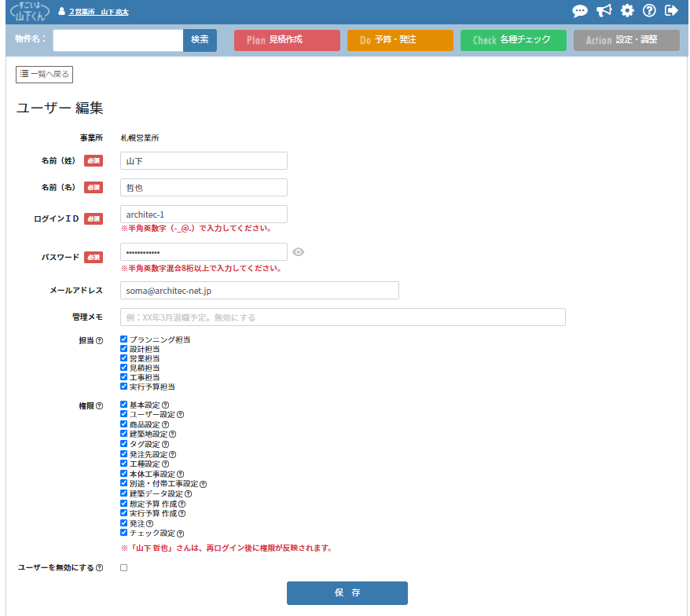This screenshot has height=616, width=690.
Task: Click help icon next to 権限 label
Action: point(99,406)
